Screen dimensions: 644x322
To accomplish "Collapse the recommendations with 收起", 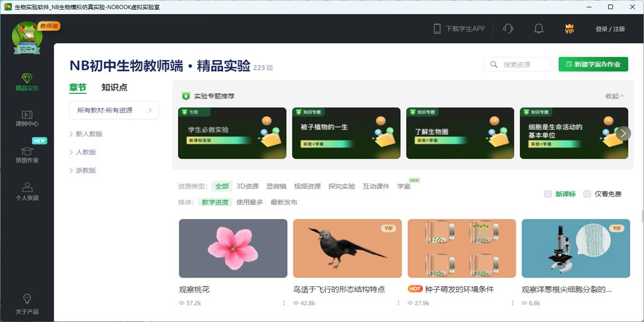I will click(x=614, y=96).
